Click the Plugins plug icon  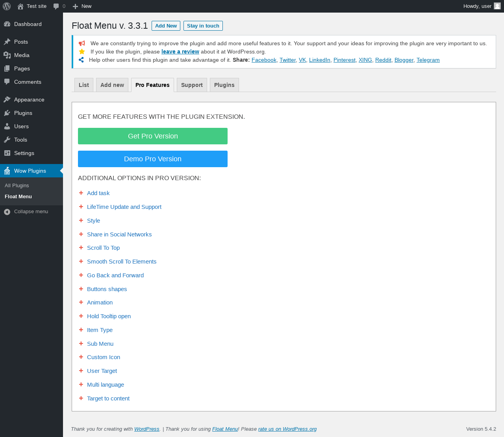pos(7,113)
